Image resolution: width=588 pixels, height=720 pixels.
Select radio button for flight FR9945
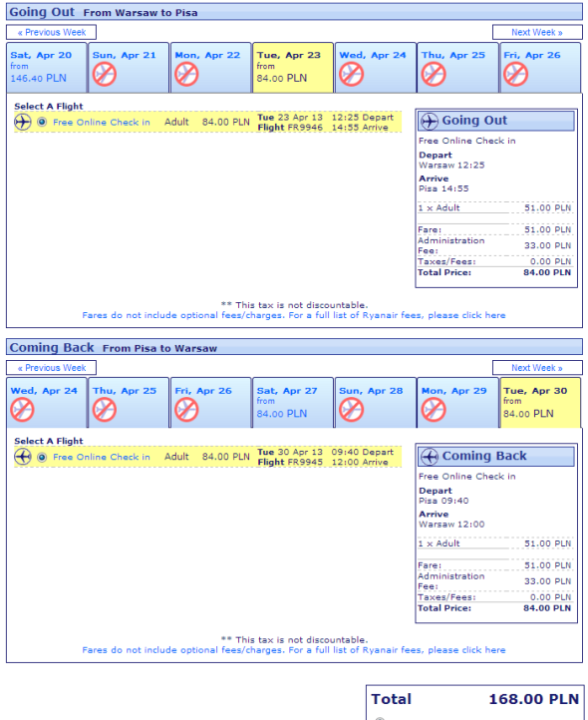(42, 458)
